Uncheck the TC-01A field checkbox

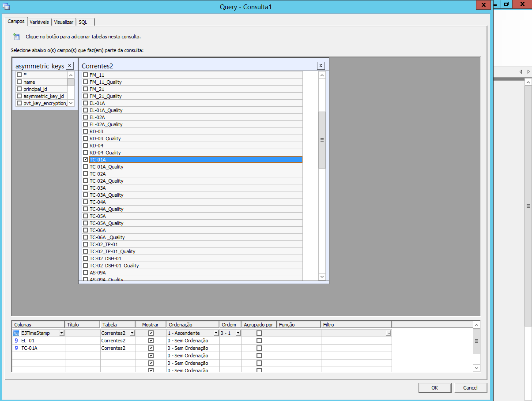(x=86, y=160)
